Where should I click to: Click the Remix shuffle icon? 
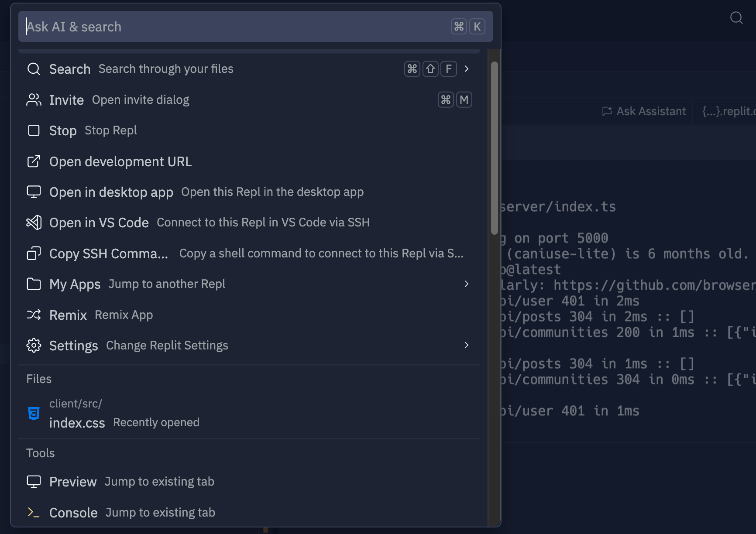34,315
